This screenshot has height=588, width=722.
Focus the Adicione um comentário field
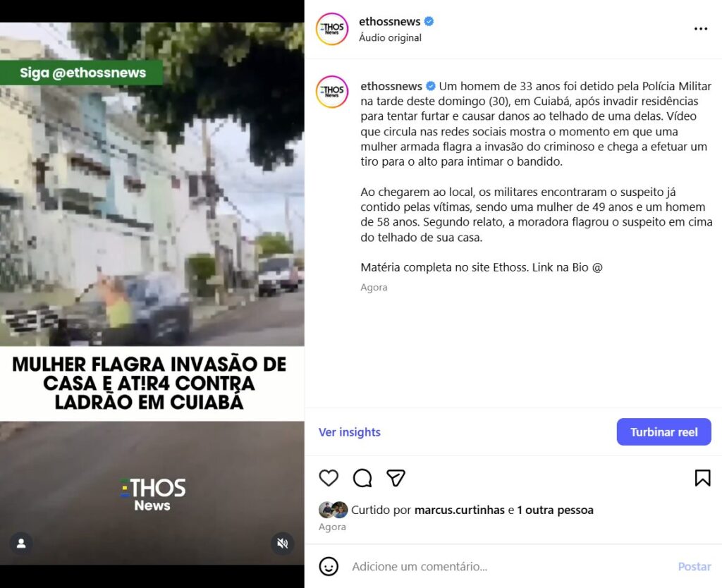(509, 566)
